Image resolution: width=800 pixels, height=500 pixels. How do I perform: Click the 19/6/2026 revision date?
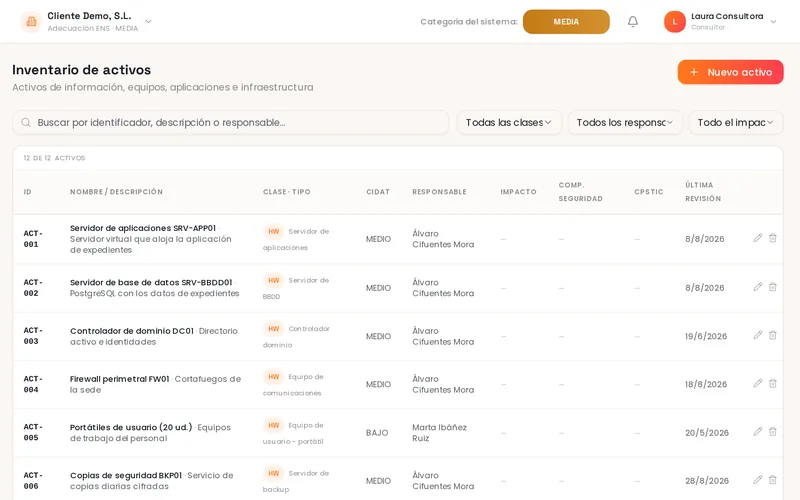(x=706, y=336)
